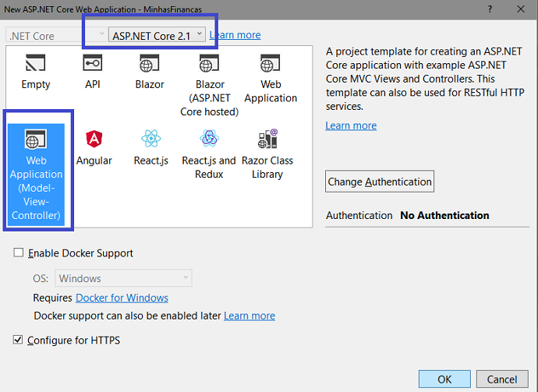This screenshot has width=538, height=392.
Task: Confirm with the OK button
Action: coord(444,380)
